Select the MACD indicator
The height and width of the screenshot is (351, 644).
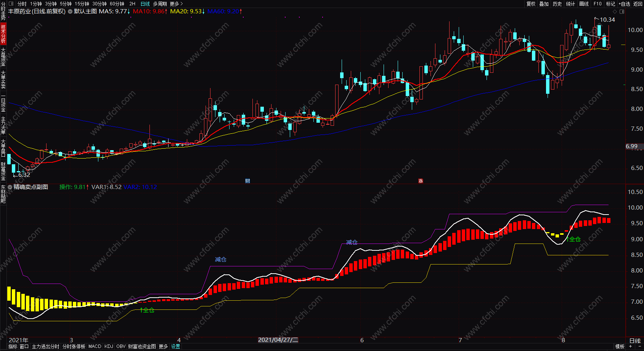95,346
